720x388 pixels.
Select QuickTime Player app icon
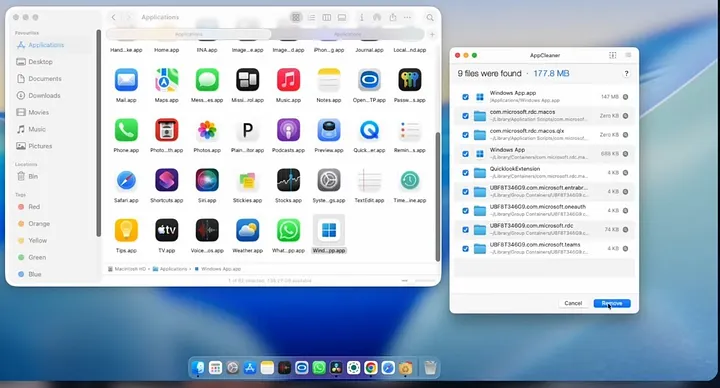point(369,130)
